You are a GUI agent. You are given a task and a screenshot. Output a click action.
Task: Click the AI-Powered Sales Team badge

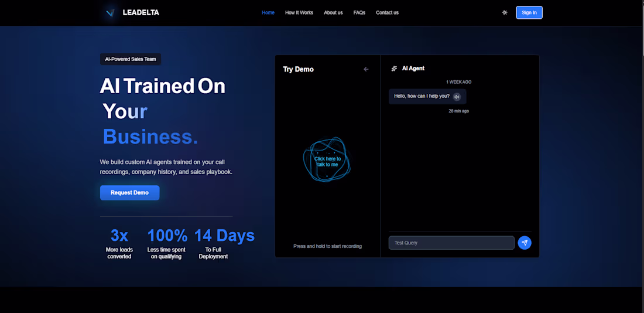coord(131,59)
